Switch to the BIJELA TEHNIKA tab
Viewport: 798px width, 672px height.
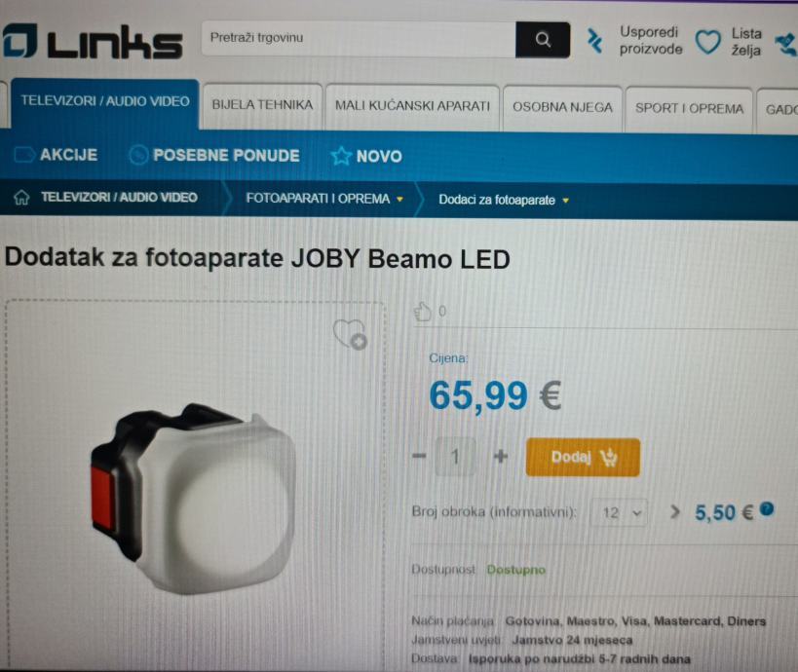(x=262, y=106)
